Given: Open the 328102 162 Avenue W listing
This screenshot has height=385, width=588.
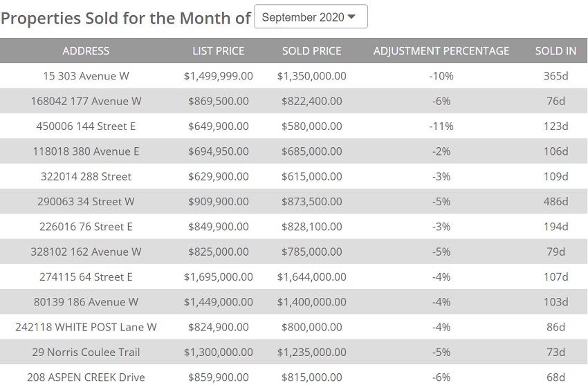Looking at the screenshot, I should [86, 252].
